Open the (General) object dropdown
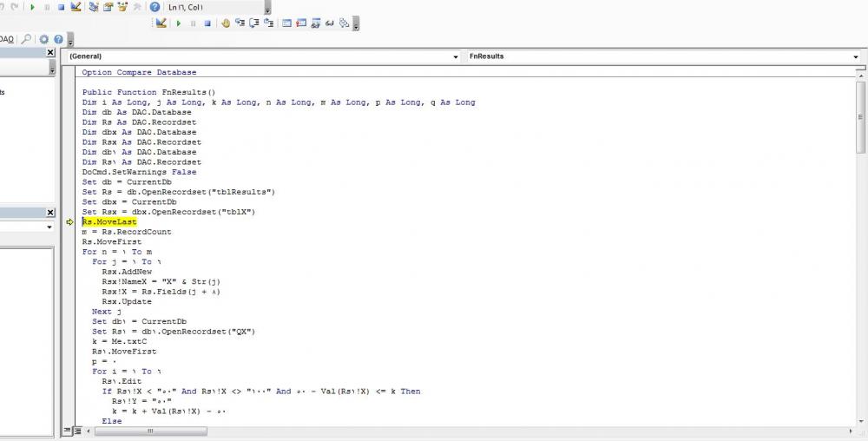This screenshot has height=441, width=868. coord(457,56)
